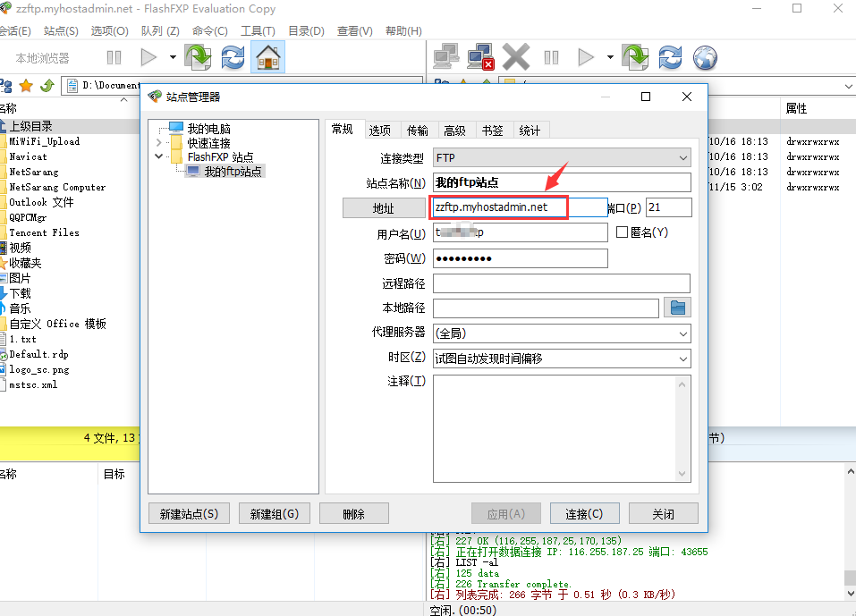
Task: Click the 密码 password input field
Action: [520, 258]
